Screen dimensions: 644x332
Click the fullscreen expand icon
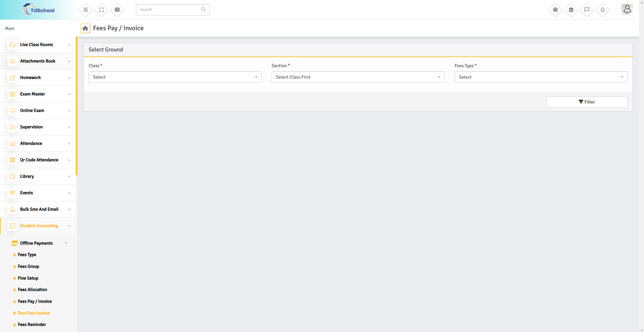pyautogui.click(x=101, y=10)
